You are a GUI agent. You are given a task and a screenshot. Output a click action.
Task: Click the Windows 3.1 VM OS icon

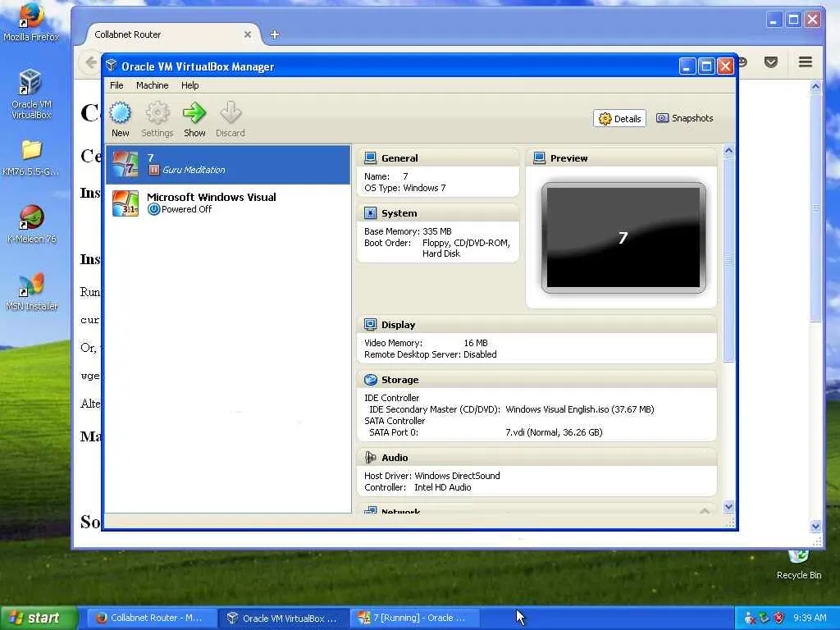click(x=126, y=203)
